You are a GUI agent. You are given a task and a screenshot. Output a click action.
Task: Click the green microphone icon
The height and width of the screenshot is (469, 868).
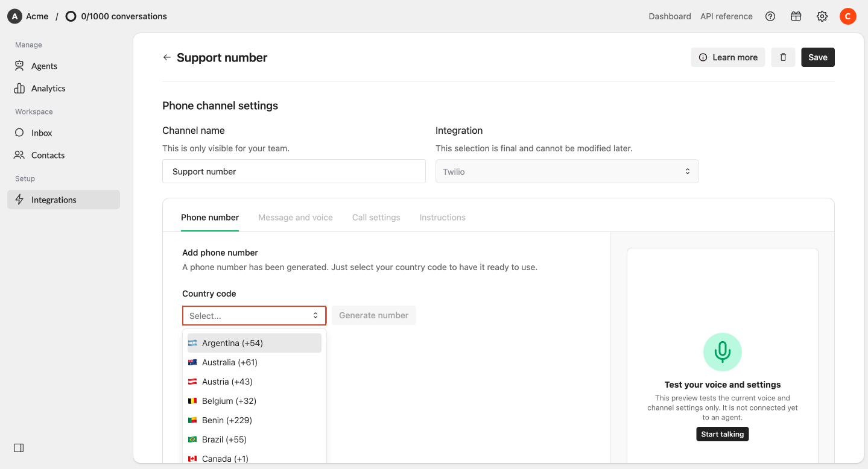point(723,351)
